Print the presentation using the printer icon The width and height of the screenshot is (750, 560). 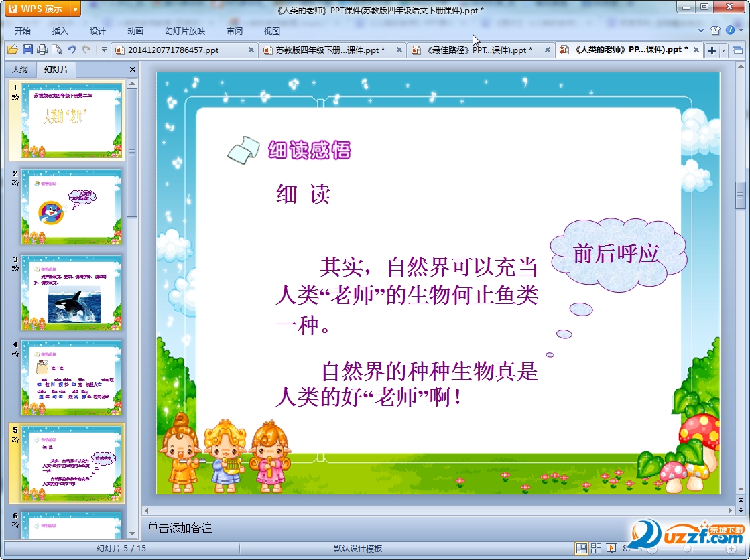(x=42, y=50)
